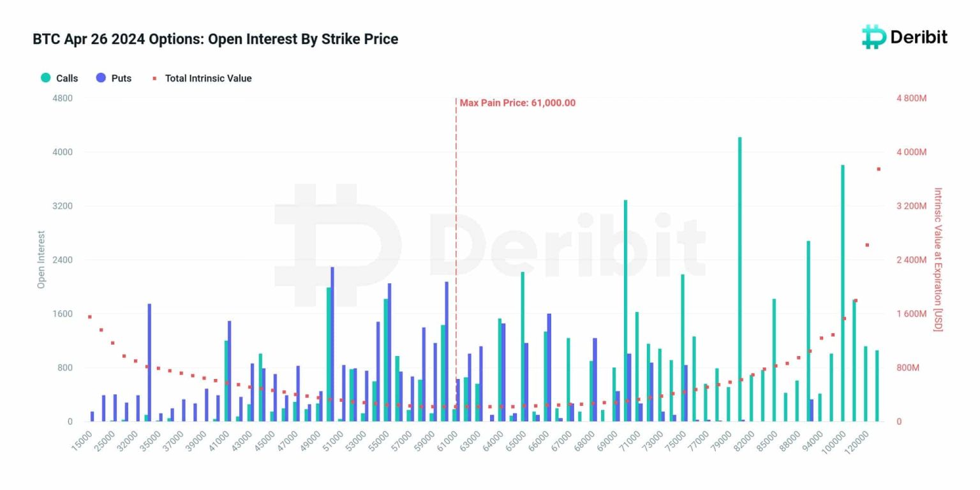Click the Deribit brand name text
The width and height of the screenshot is (980, 490).
point(919,37)
